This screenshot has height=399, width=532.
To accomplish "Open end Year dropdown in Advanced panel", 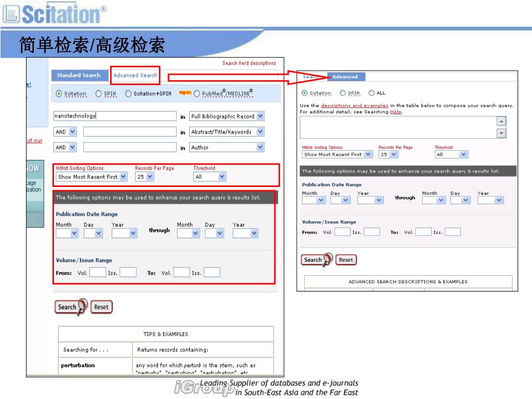I will 490,200.
